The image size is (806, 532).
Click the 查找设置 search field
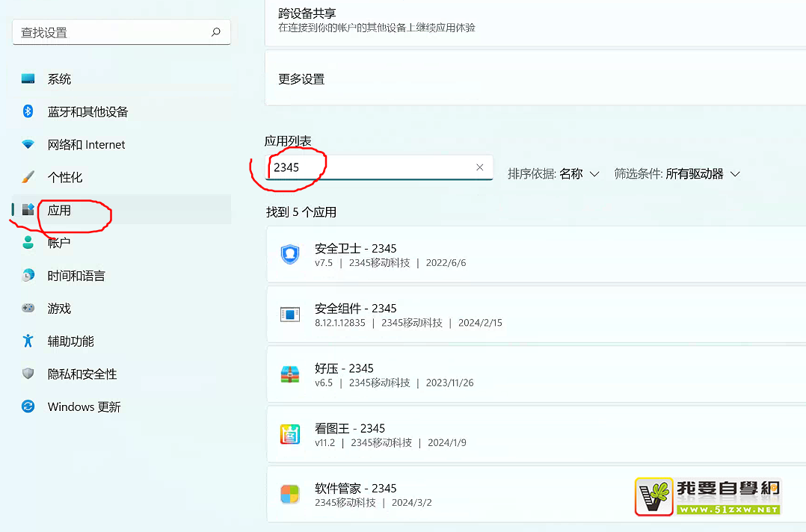(x=112, y=32)
